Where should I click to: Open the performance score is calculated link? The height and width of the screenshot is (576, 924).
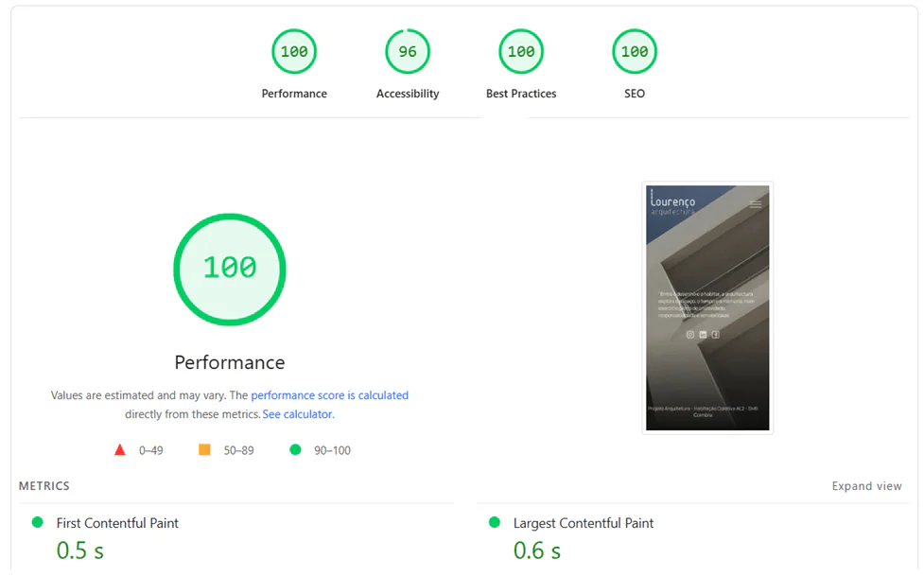tap(328, 394)
